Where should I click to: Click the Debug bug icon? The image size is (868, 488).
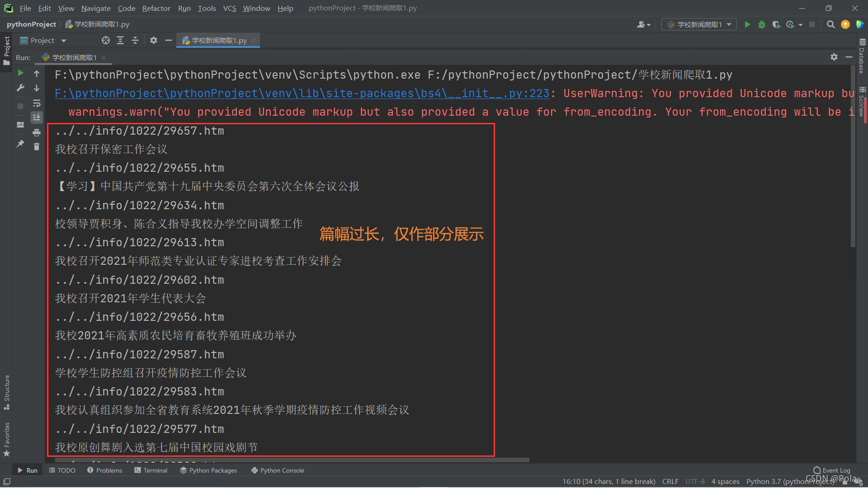[762, 25]
